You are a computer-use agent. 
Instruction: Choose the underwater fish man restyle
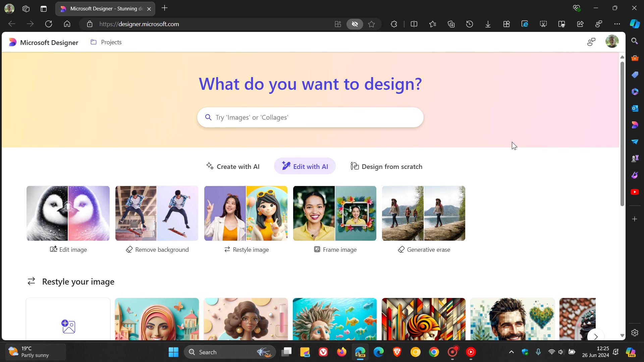(x=335, y=319)
